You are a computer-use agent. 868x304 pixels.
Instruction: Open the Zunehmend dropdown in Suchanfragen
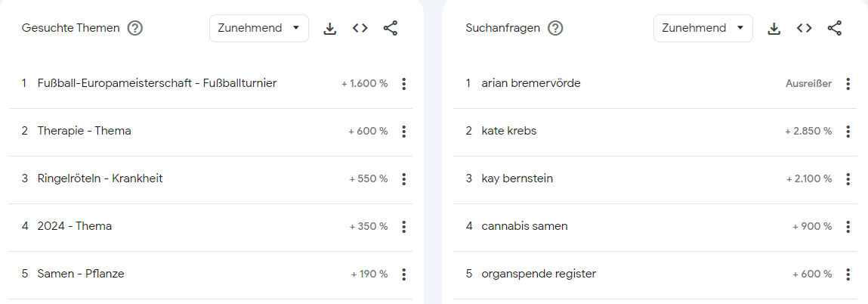(x=703, y=28)
